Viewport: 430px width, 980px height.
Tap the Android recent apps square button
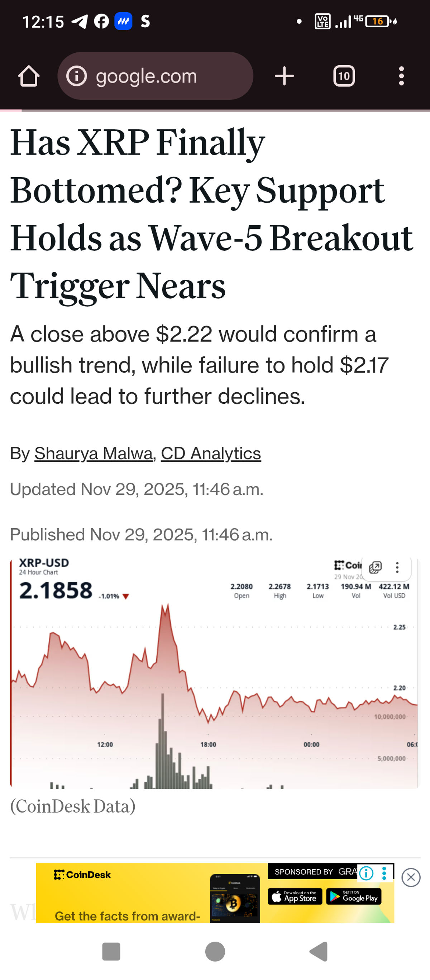click(111, 951)
